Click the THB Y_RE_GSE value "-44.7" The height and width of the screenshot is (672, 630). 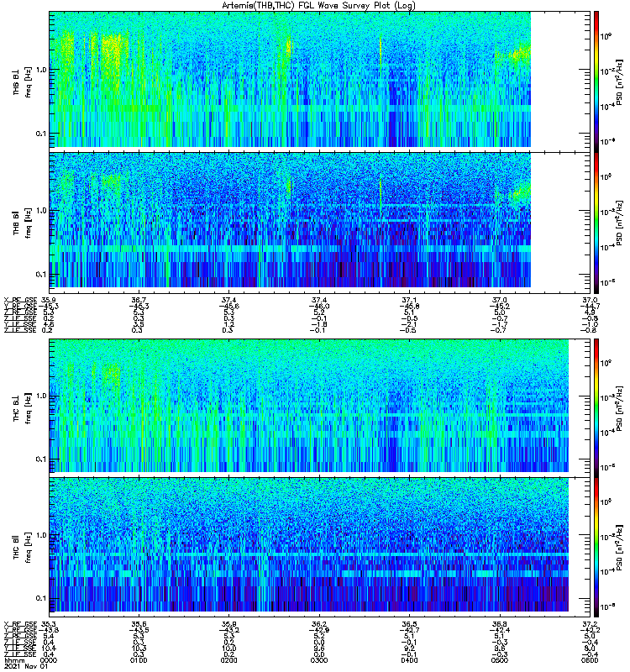590,306
